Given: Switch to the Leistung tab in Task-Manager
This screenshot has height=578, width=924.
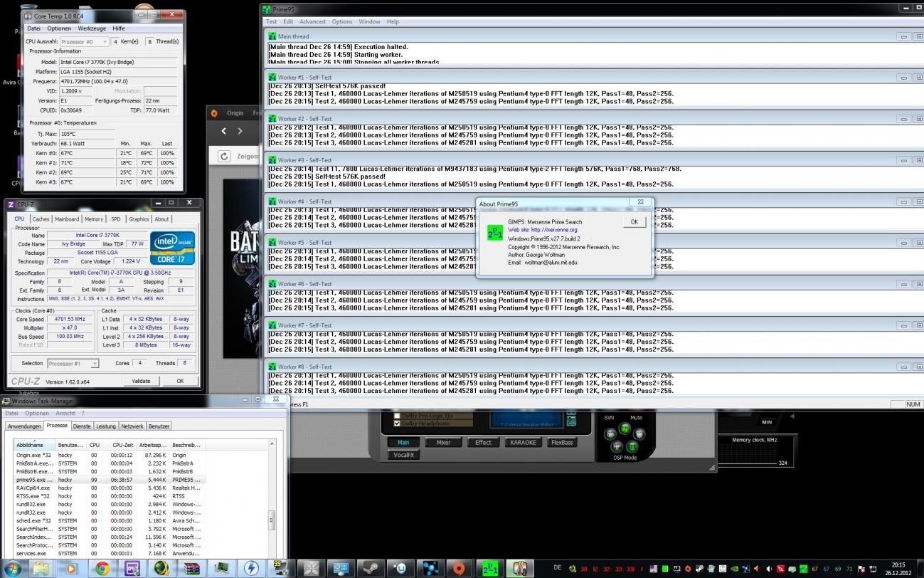Looking at the screenshot, I should point(106,426).
